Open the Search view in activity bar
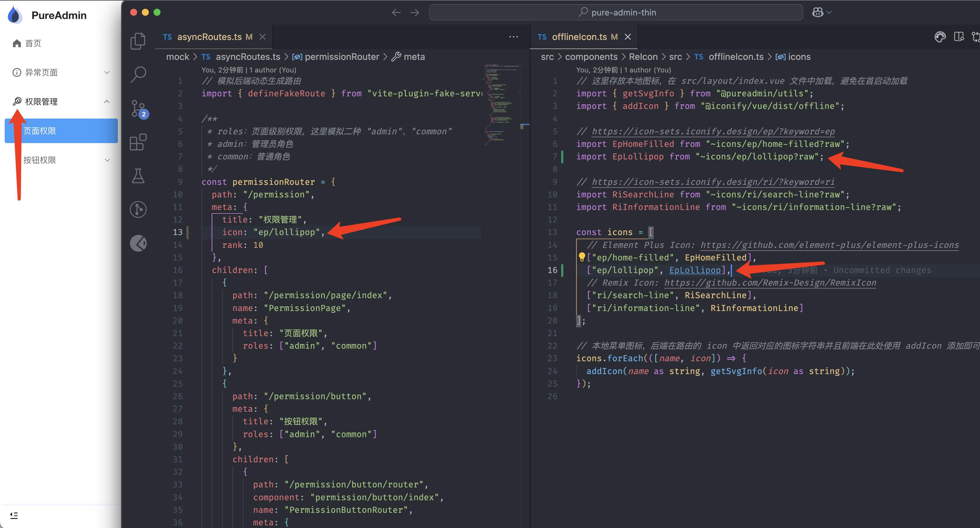980x528 pixels. click(x=138, y=74)
